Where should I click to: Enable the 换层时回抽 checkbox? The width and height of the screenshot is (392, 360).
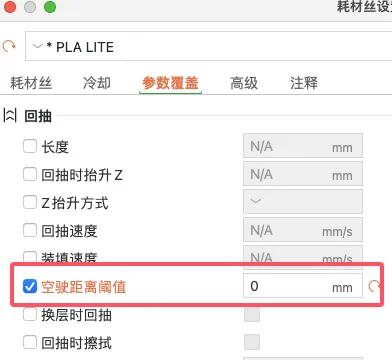[30, 314]
